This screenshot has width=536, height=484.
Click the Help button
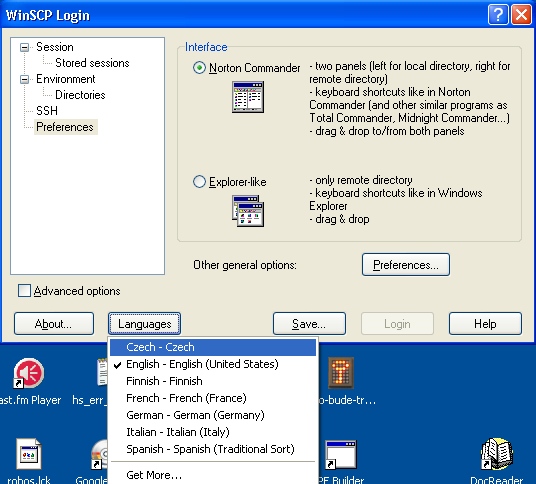tap(485, 323)
